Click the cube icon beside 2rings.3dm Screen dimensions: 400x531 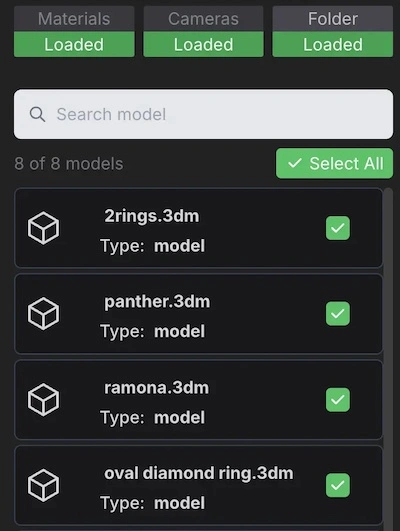tap(43, 228)
